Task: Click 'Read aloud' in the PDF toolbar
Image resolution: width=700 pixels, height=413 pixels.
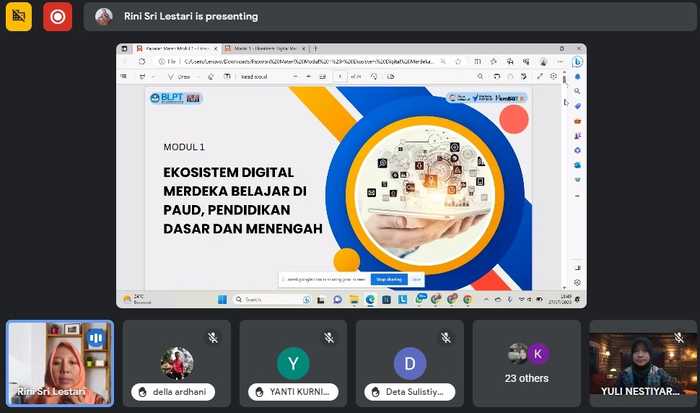Action: [254, 77]
